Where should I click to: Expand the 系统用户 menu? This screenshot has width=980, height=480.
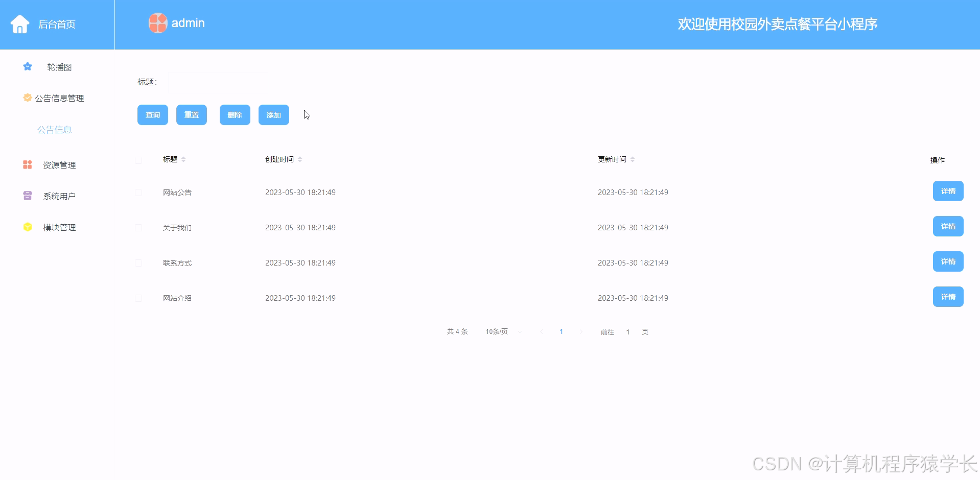(x=59, y=196)
